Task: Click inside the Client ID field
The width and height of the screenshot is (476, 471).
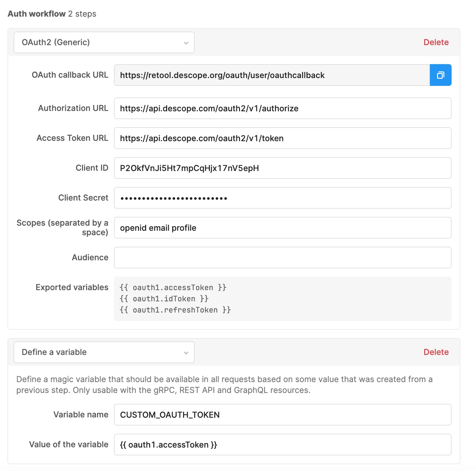Action: click(x=283, y=168)
